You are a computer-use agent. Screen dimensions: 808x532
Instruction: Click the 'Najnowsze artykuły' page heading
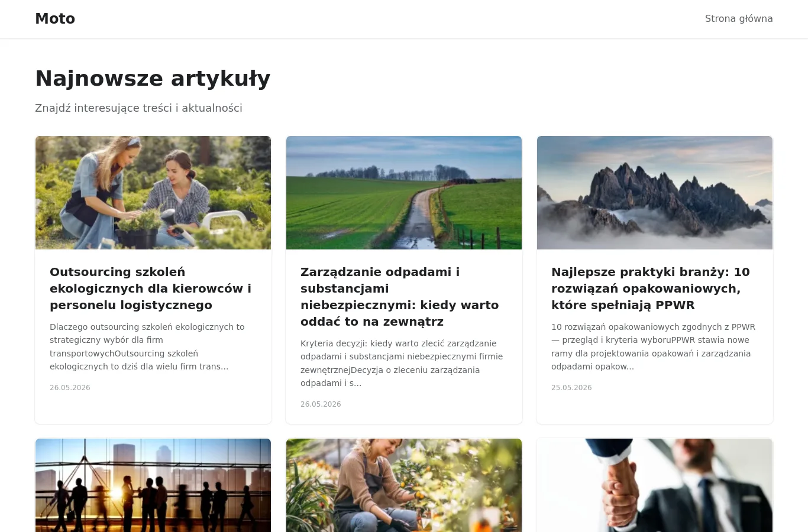(x=153, y=79)
